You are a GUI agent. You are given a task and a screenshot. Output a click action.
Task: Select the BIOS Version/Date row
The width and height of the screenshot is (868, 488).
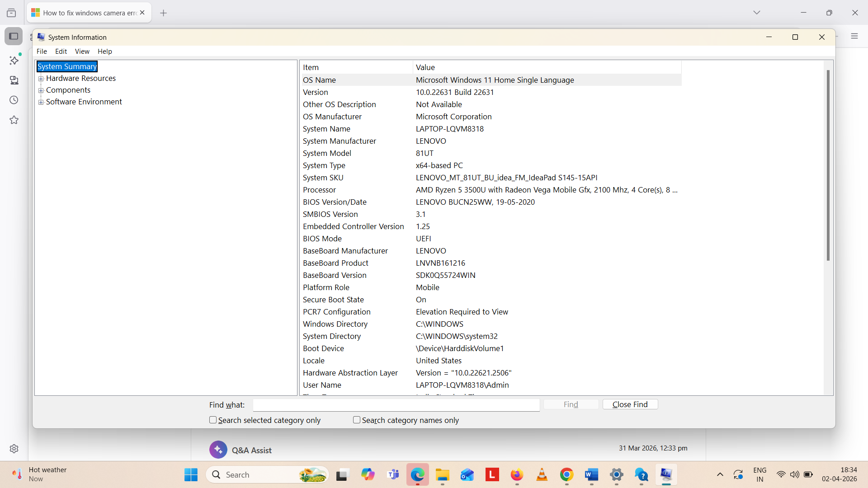[x=491, y=202]
